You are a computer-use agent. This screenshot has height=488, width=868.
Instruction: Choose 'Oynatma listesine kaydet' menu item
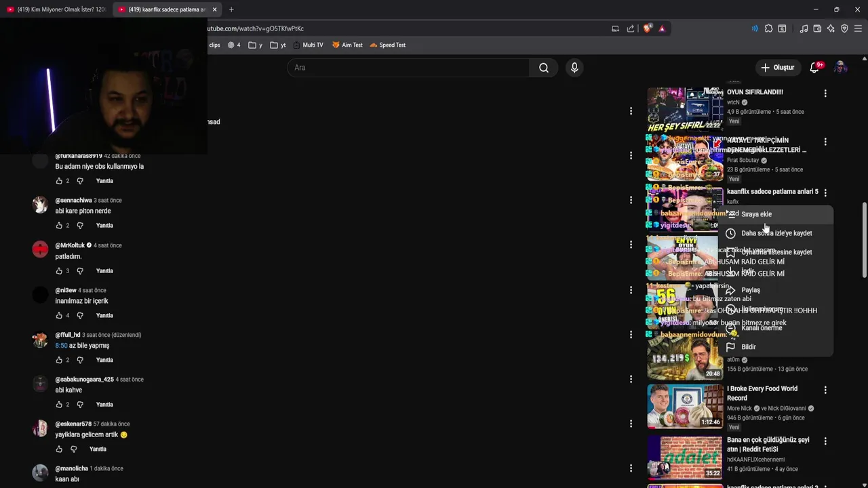pyautogui.click(x=777, y=252)
